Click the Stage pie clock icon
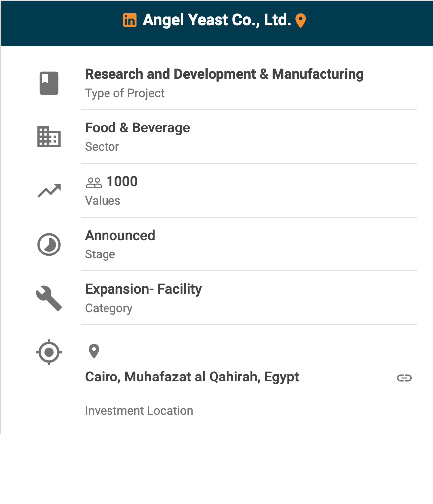The height and width of the screenshot is (504, 433). coord(49,245)
